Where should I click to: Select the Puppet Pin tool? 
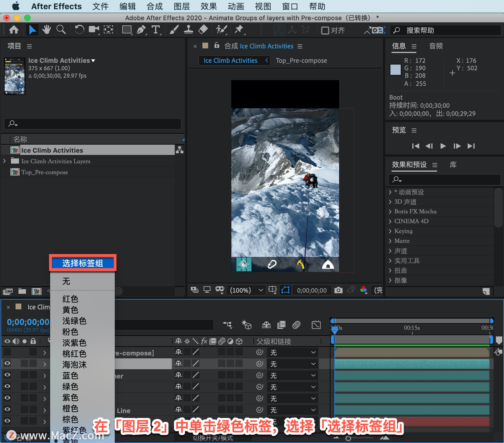239,30
